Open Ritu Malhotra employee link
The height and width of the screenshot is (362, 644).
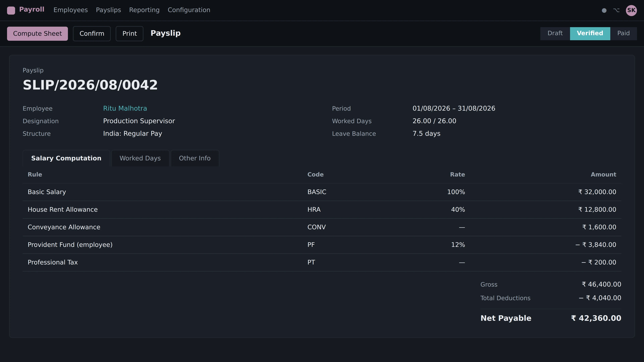[125, 108]
